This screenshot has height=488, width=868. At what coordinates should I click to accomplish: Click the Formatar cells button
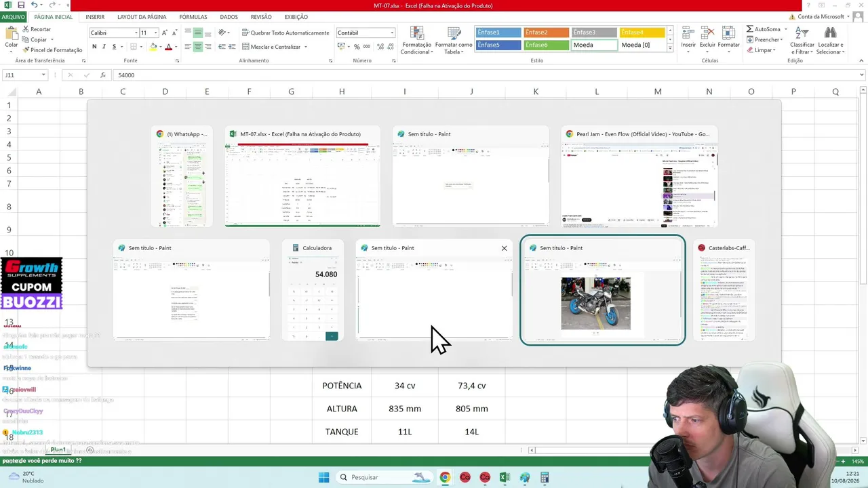(x=729, y=39)
